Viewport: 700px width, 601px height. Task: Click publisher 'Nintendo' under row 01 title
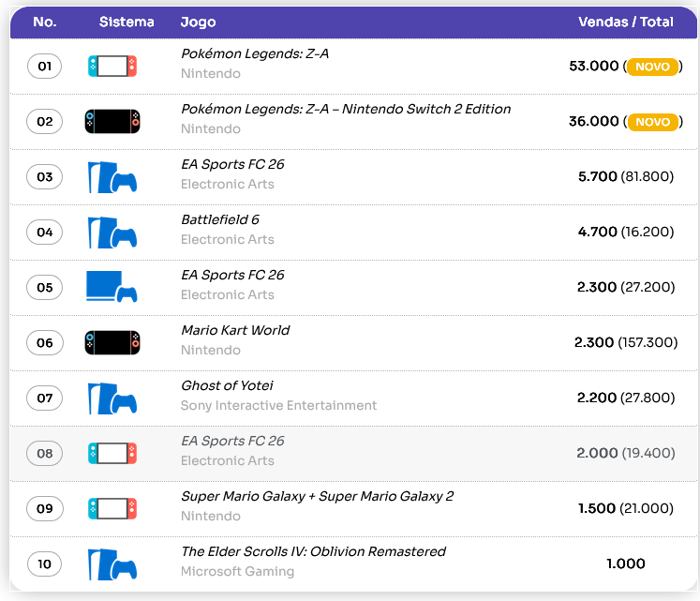pos(211,73)
